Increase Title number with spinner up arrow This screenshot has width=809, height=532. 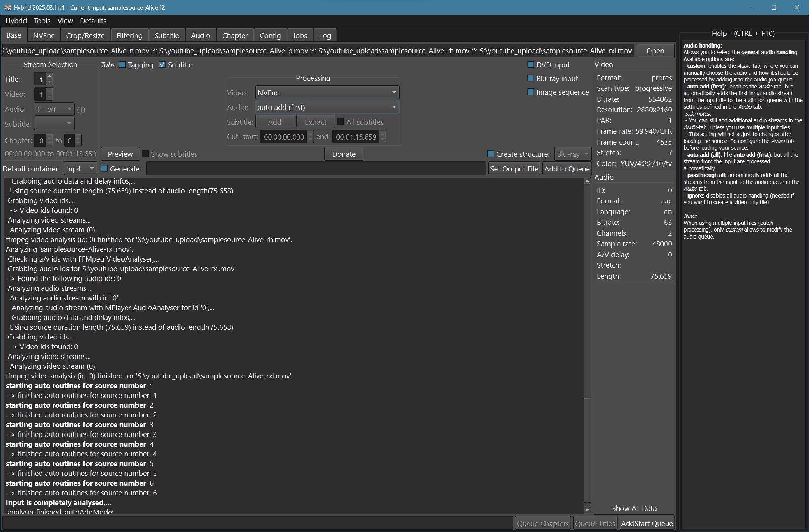click(x=50, y=76)
